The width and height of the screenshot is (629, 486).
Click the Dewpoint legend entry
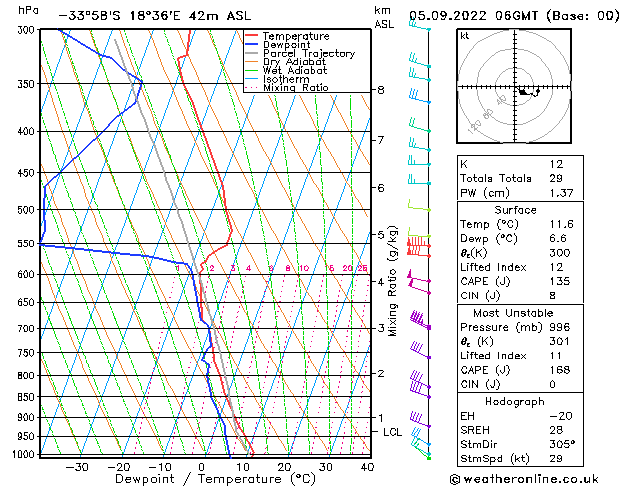coord(278,45)
